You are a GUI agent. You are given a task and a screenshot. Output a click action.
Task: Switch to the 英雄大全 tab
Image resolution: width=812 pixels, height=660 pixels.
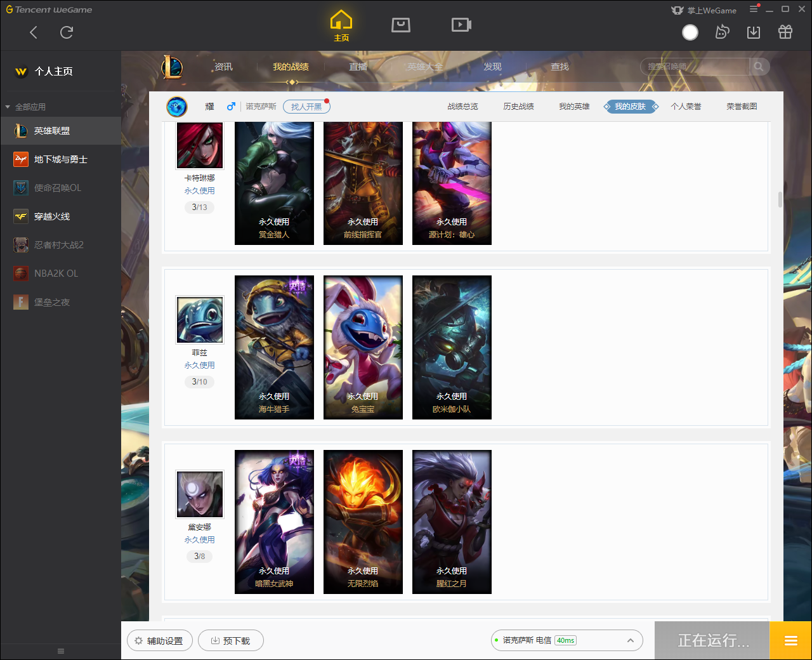point(425,67)
